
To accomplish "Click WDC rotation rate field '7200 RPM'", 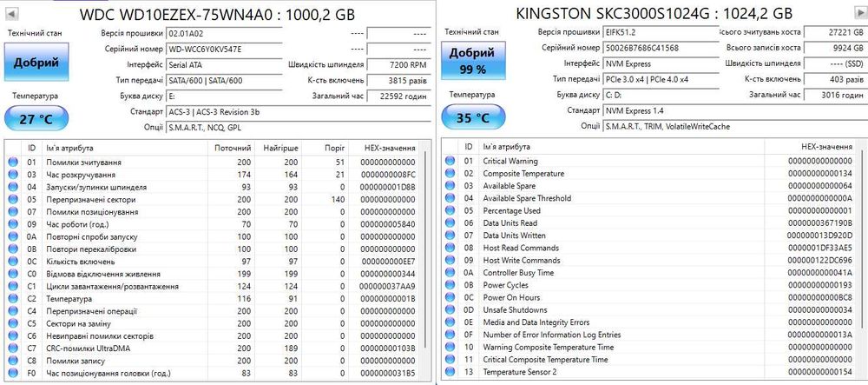I will tap(399, 65).
